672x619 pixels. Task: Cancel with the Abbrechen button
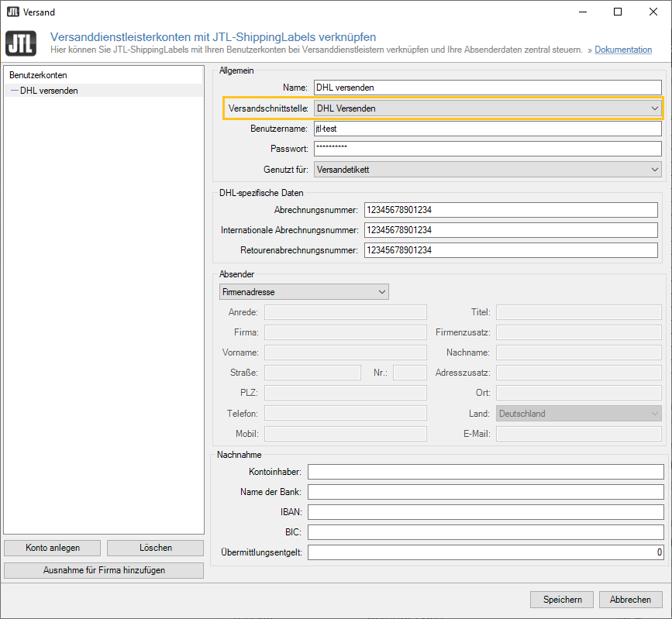click(x=630, y=600)
